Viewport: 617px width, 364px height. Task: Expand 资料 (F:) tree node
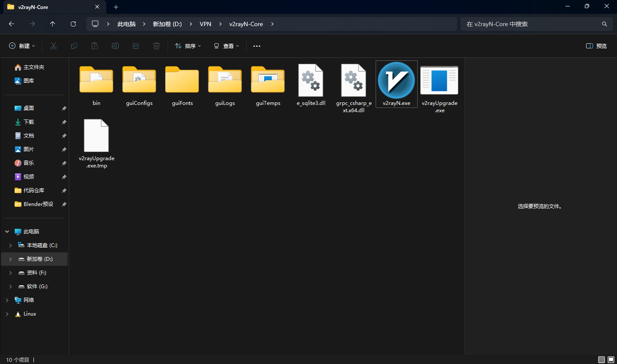[x=11, y=273]
